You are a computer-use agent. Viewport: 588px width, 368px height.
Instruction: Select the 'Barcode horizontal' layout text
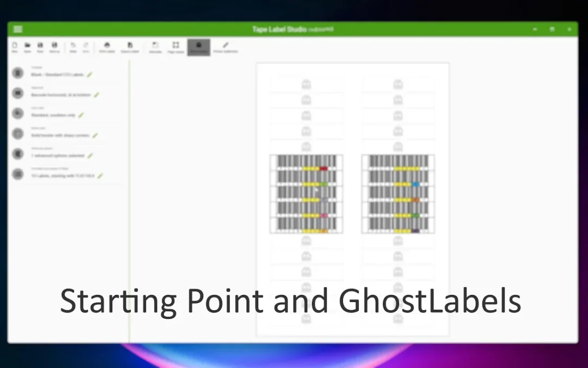click(x=61, y=95)
